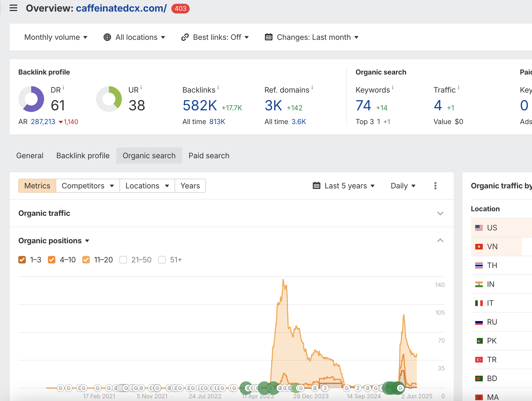
Task: Enable the 51+ positions checkbox
Action: (162, 260)
